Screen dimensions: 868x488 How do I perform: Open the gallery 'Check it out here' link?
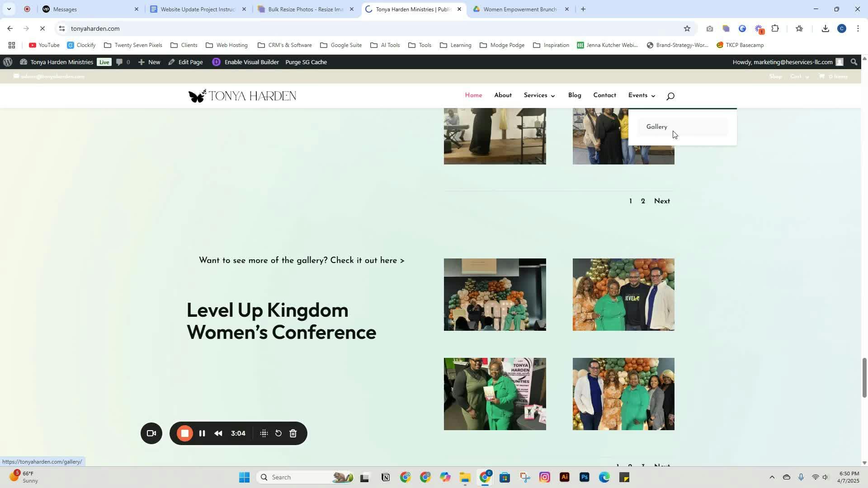(x=302, y=260)
